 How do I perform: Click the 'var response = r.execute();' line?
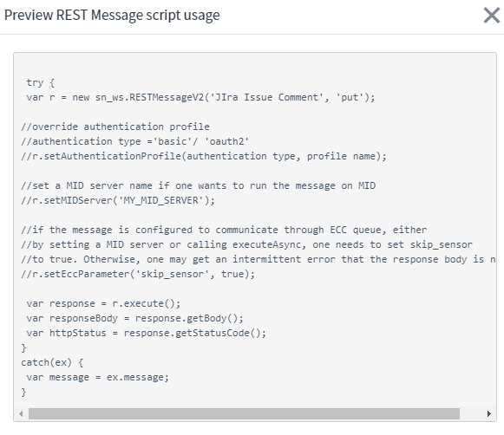pos(103,303)
